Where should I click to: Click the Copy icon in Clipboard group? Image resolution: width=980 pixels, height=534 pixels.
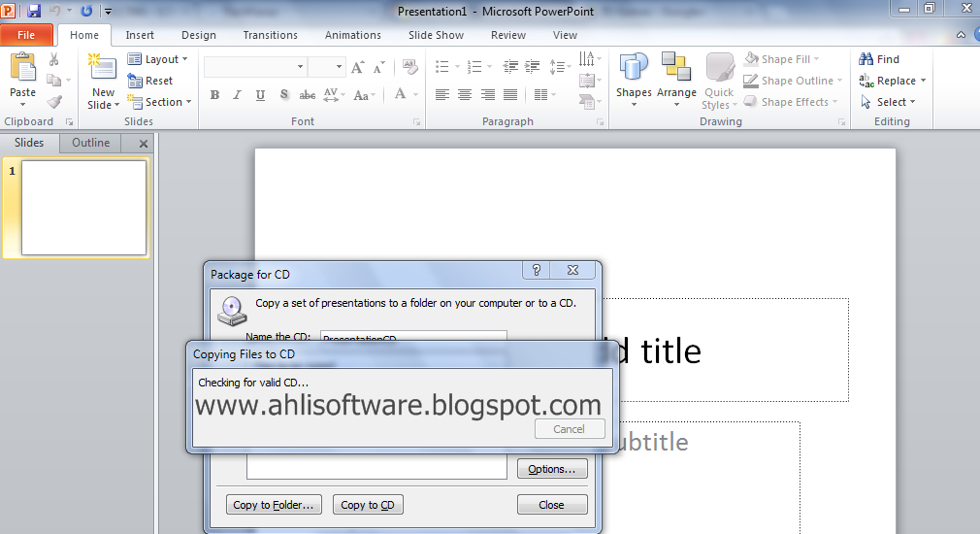[54, 80]
